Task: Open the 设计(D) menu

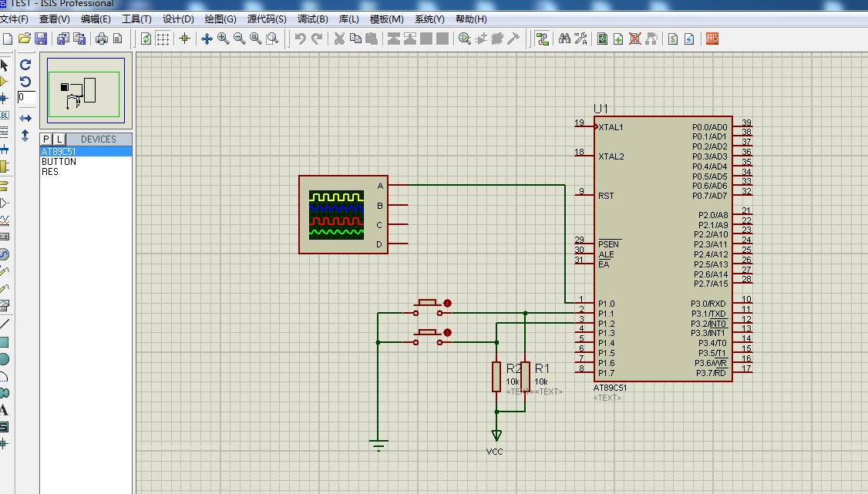Action: pyautogui.click(x=178, y=18)
